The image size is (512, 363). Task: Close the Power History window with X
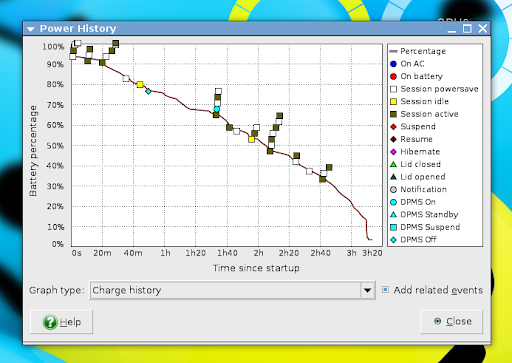tap(483, 29)
